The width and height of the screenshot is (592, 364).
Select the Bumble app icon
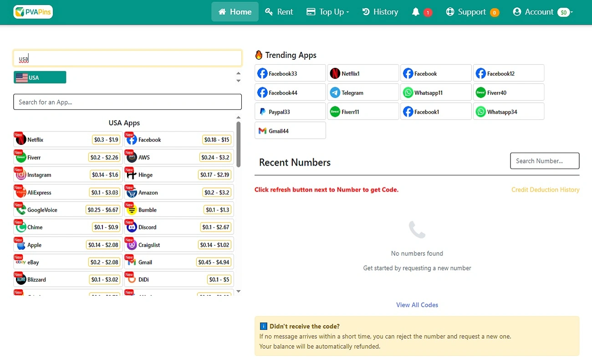coord(132,210)
